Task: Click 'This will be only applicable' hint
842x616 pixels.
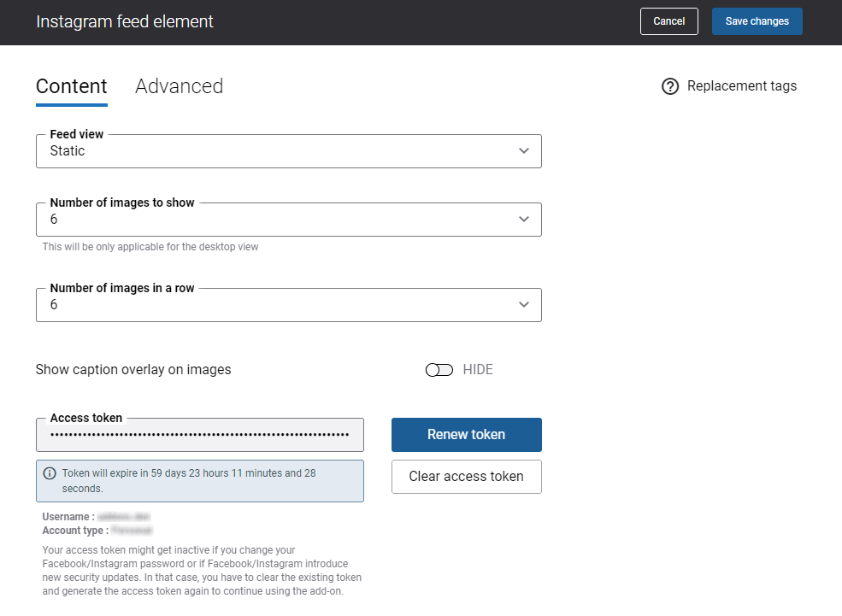Action: pos(150,247)
